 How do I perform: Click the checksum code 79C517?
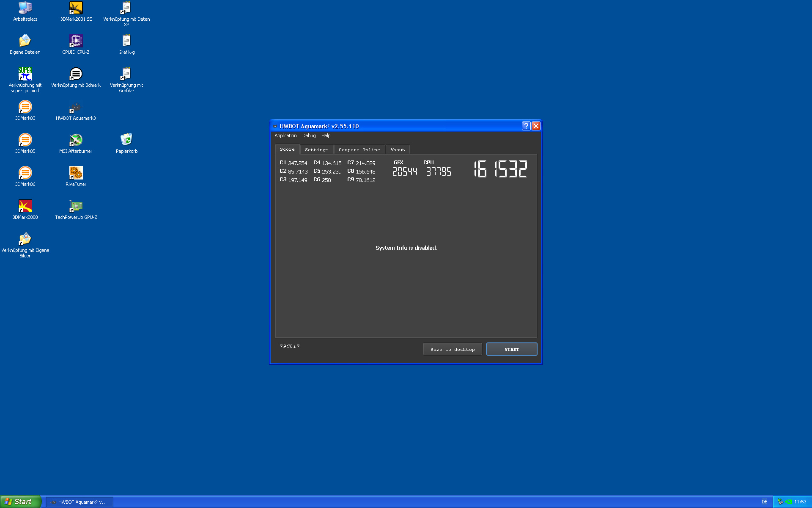[x=290, y=346]
